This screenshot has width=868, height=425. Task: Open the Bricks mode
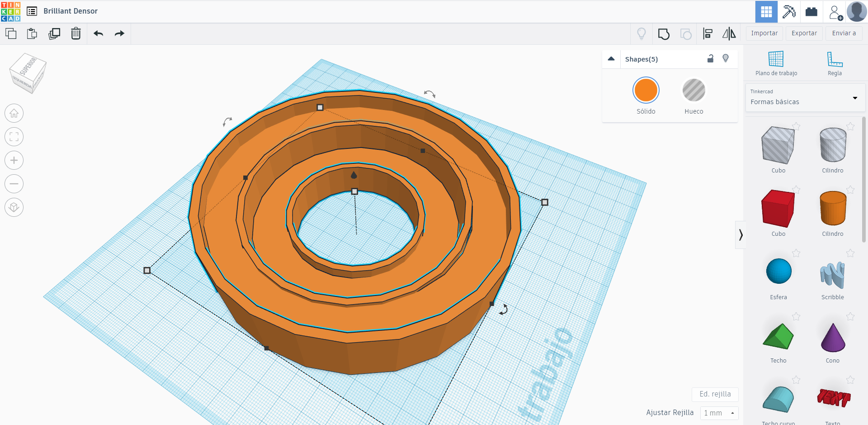pyautogui.click(x=811, y=11)
